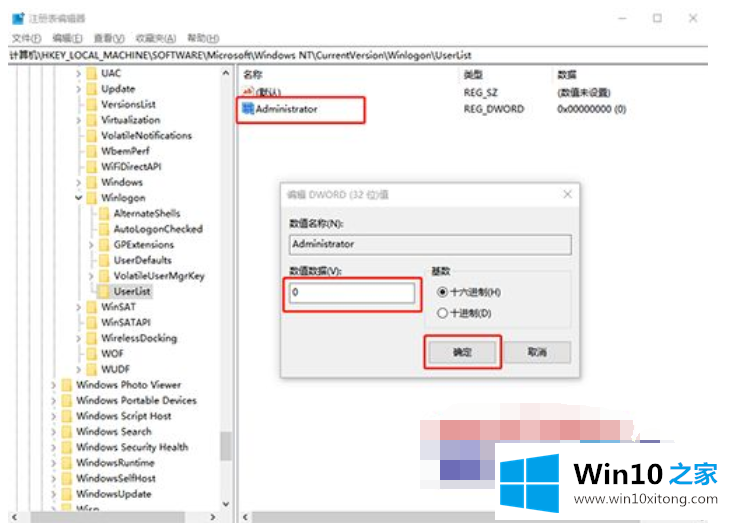Select the WiFiDirectAPI folder icon
This screenshot has width=730, height=525.
92,167
